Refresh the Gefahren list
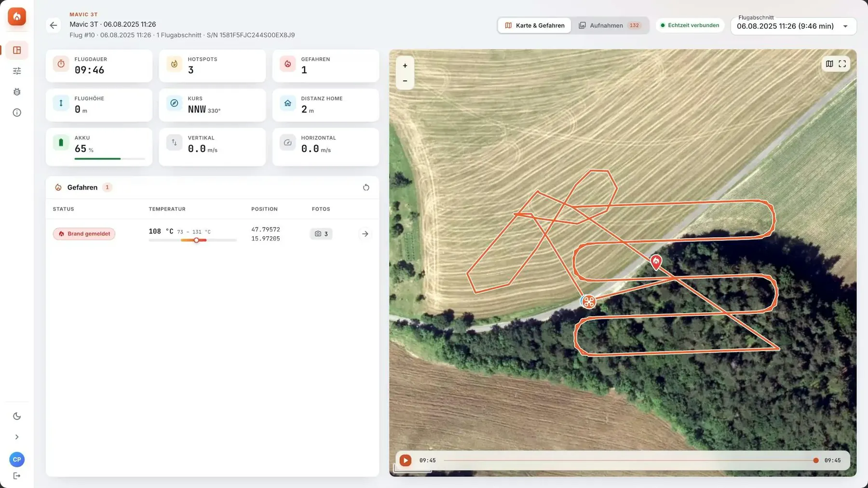Viewport: 868px width, 488px height. [366, 188]
